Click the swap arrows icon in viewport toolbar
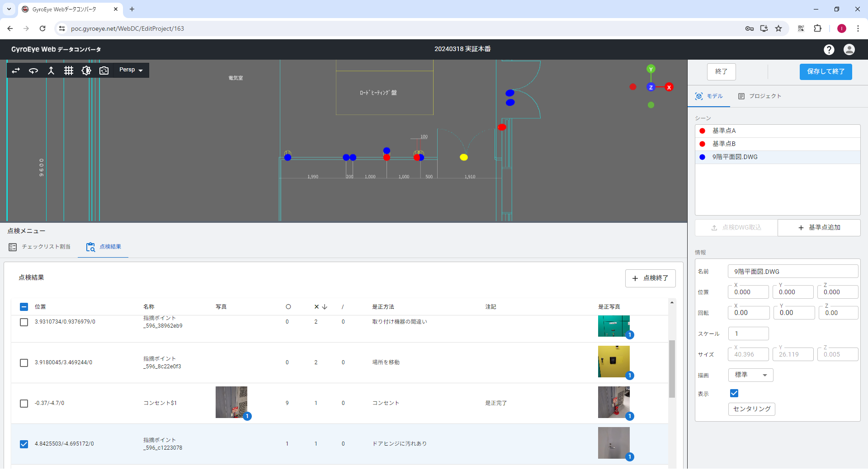The height and width of the screenshot is (470, 868). [x=16, y=70]
